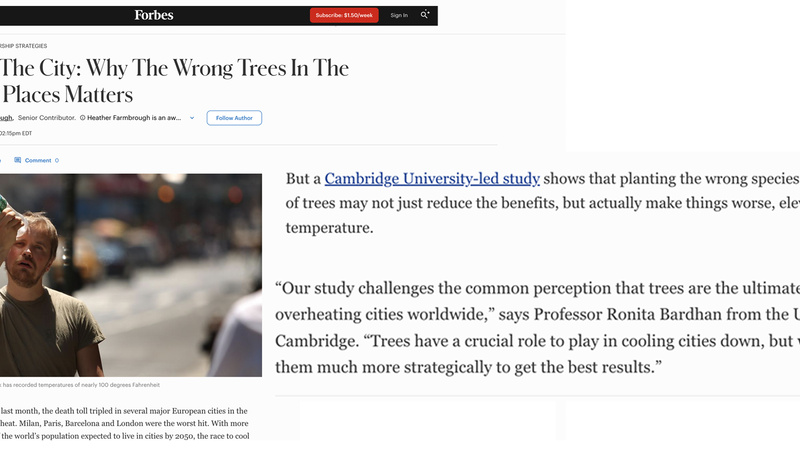Click the article timestamp ending in EDT
The height and width of the screenshot is (450, 800).
click(x=16, y=133)
